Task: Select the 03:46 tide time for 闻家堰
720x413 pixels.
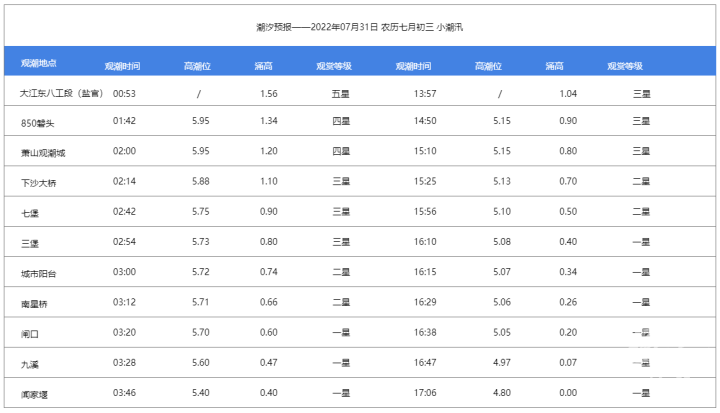Action: pos(124,392)
